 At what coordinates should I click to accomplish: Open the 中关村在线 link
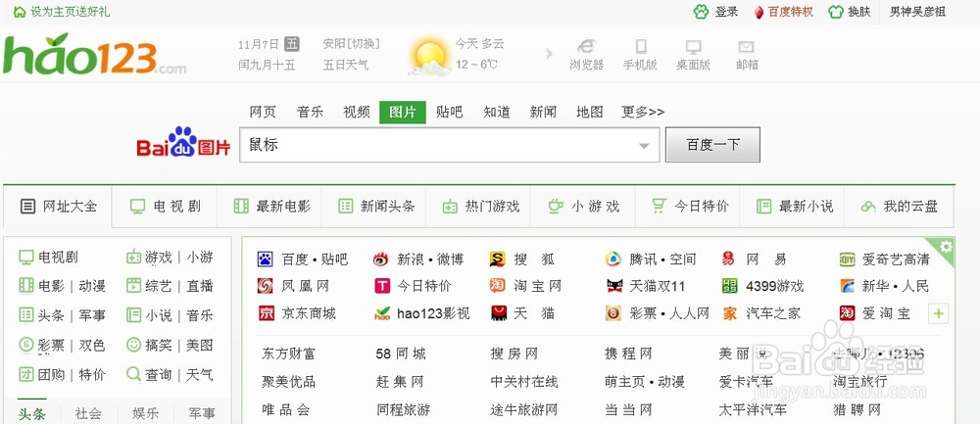523,382
